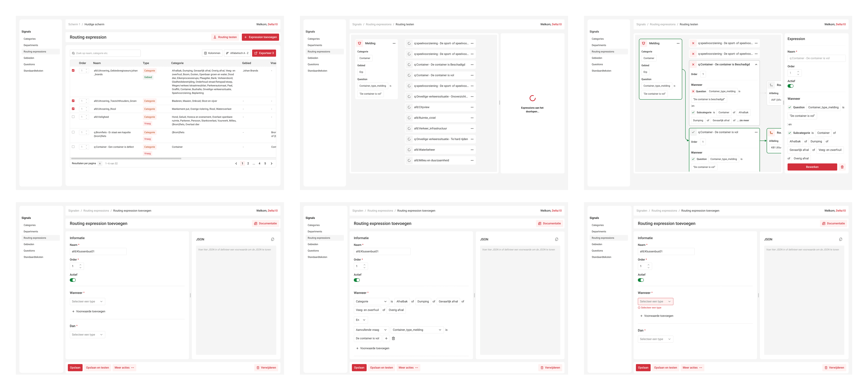Click the red trash icon beside Bewerken

842,167
